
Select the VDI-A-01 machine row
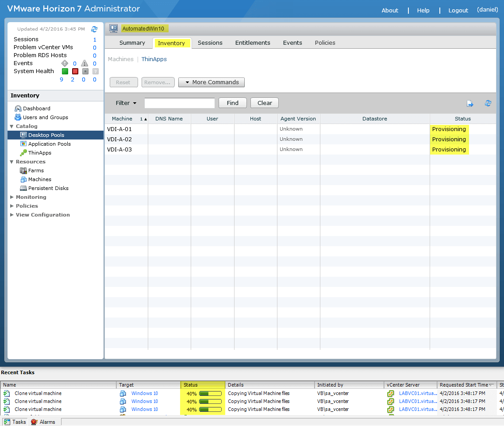tap(300, 129)
